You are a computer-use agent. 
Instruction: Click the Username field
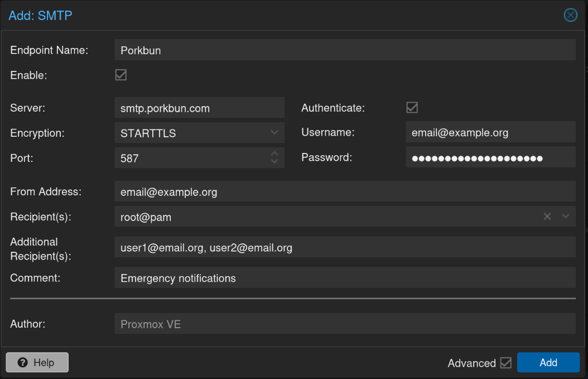490,132
